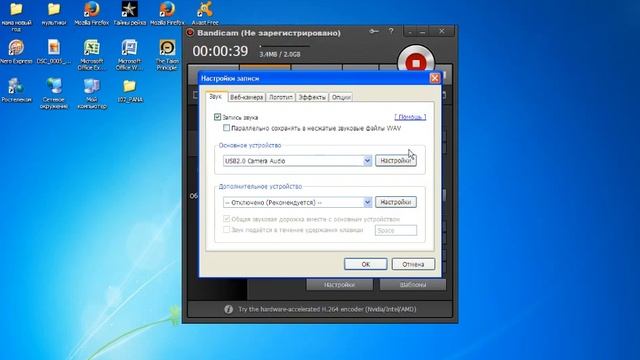Close the 'Настройки записи' dialog
Screen dimensions: 640x360
pos(435,78)
